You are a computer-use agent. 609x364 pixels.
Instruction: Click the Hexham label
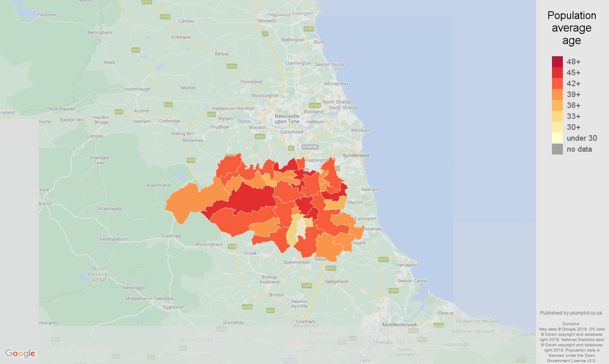(x=142, y=121)
